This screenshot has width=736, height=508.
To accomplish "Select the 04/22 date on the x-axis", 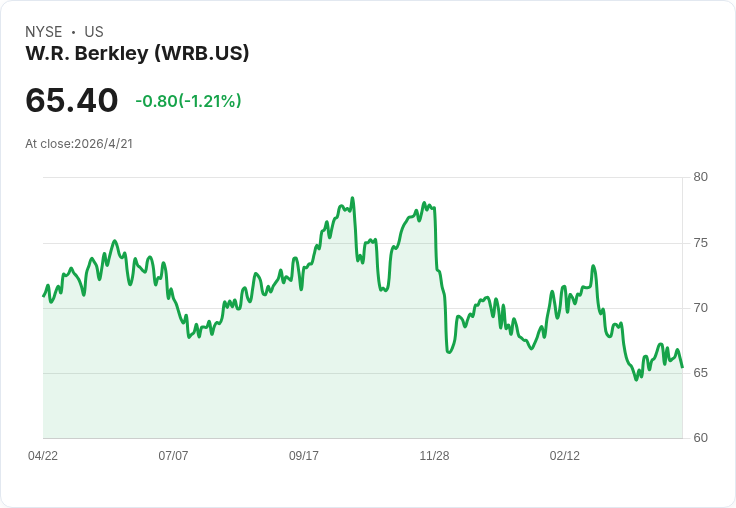I will click(43, 456).
